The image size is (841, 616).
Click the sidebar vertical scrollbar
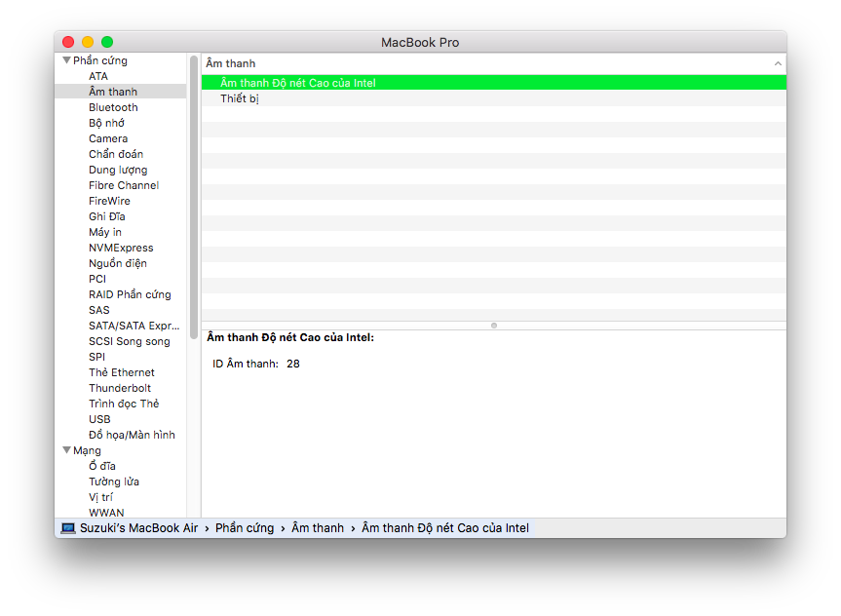tap(194, 195)
